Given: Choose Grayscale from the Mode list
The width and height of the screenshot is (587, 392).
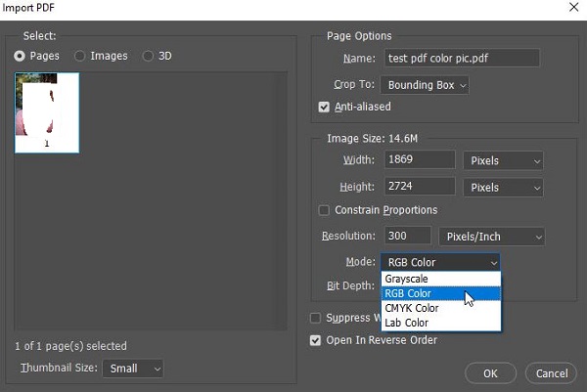Looking at the screenshot, I should (x=407, y=279).
